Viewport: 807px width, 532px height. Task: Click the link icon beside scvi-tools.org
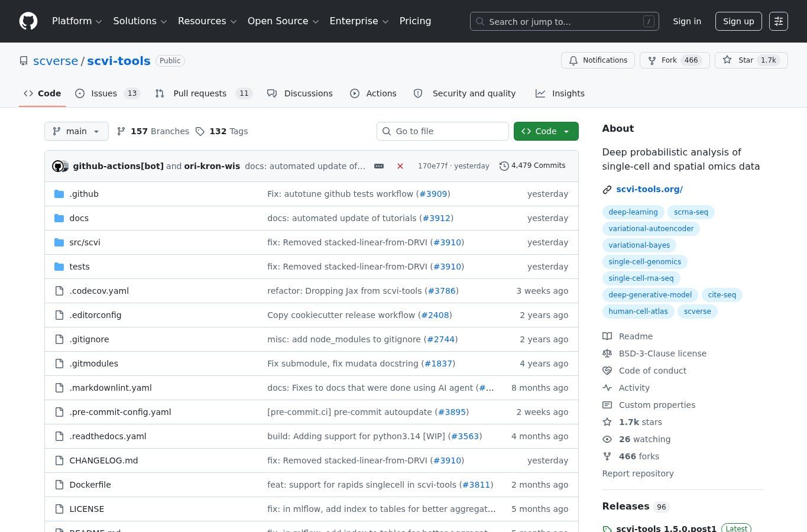(607, 190)
